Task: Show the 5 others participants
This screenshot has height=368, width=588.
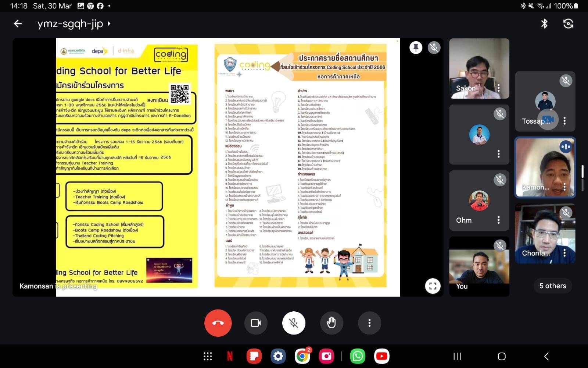Action: click(552, 286)
